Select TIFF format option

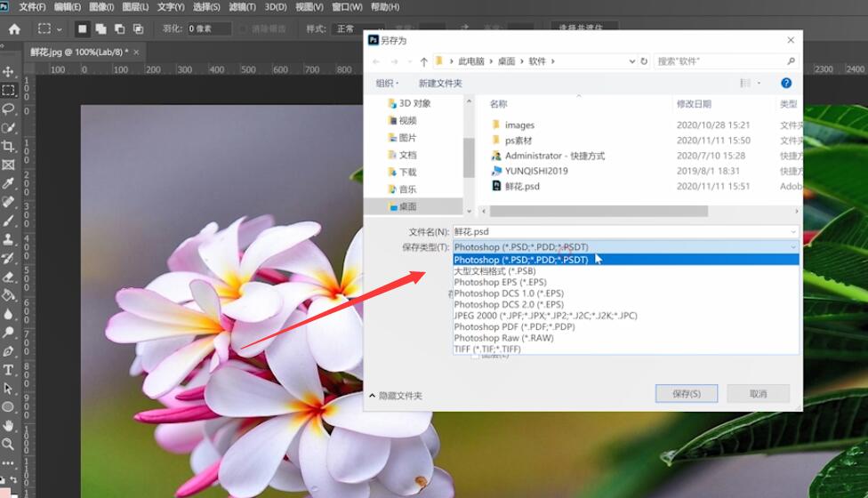point(625,349)
